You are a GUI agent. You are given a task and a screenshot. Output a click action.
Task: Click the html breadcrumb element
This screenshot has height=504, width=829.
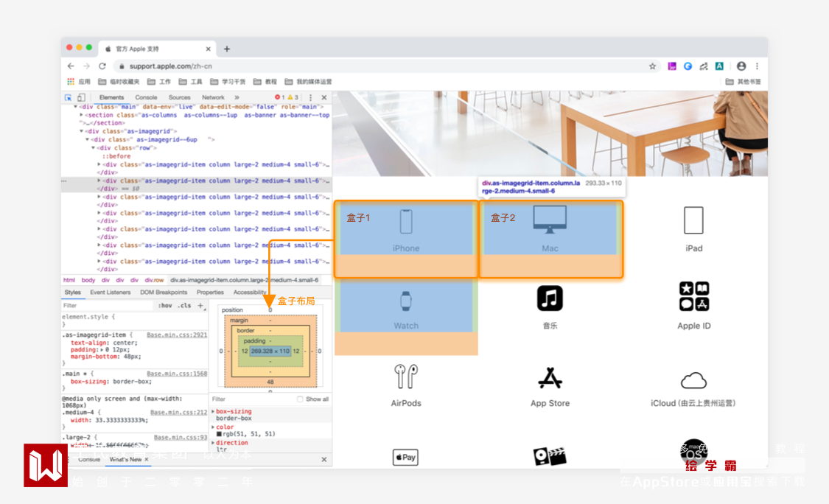click(69, 280)
